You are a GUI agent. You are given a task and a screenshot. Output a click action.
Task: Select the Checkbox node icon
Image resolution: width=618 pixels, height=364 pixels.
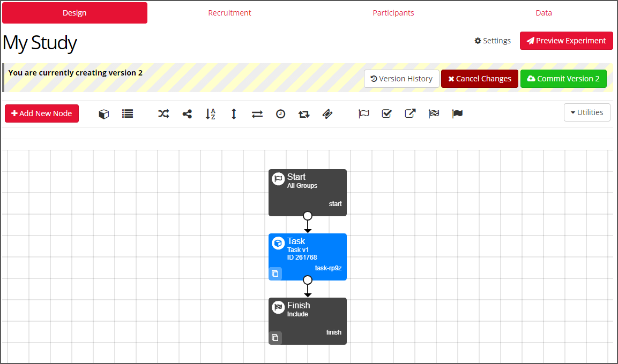coord(386,113)
